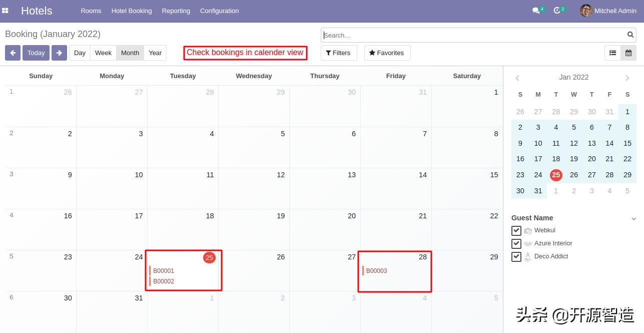Viewport: 644px width, 333px height.
Task: Open the Hotel Booking menu
Action: (x=132, y=11)
